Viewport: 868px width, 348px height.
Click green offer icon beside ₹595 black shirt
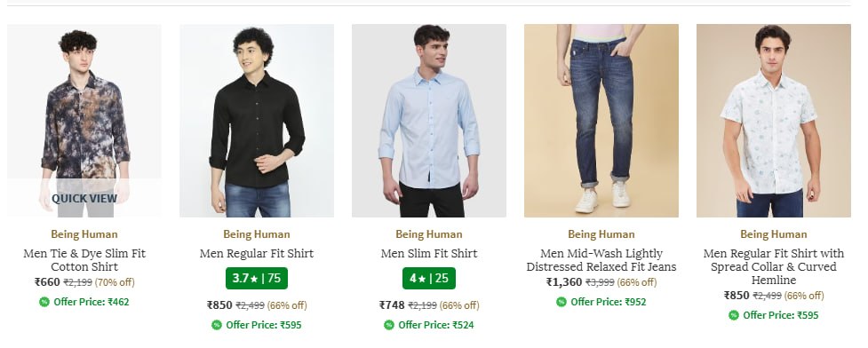[x=217, y=325]
